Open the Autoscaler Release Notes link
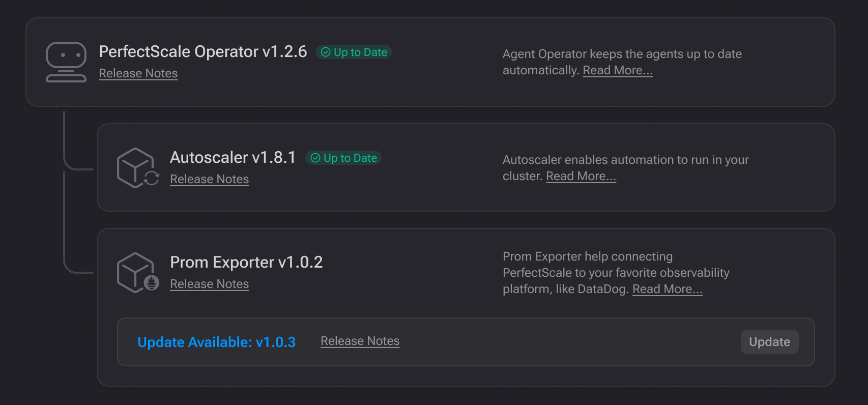Viewport: 868px width, 405px height. [210, 179]
